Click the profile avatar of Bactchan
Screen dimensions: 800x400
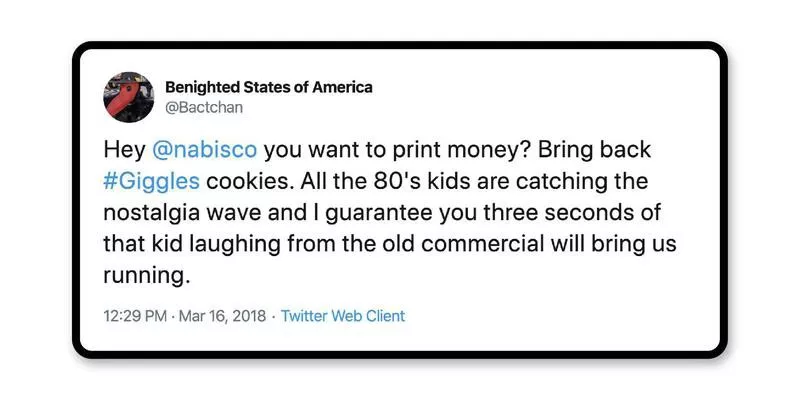[x=129, y=97]
